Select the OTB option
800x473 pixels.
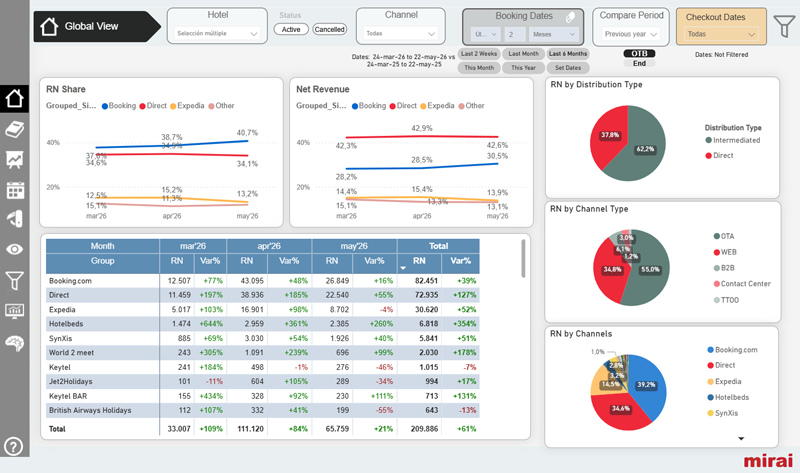[639, 54]
